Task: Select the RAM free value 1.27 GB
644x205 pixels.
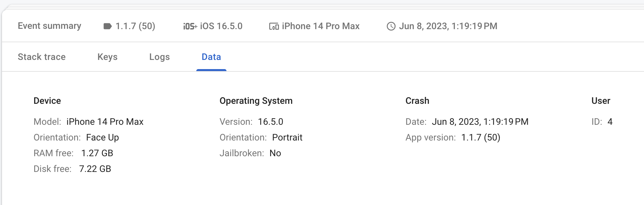Action: tap(97, 153)
